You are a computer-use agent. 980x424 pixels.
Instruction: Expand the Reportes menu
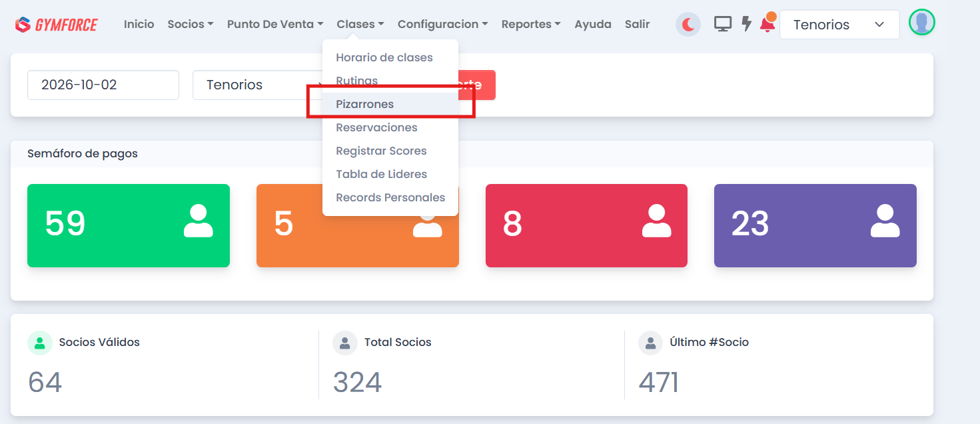(531, 24)
